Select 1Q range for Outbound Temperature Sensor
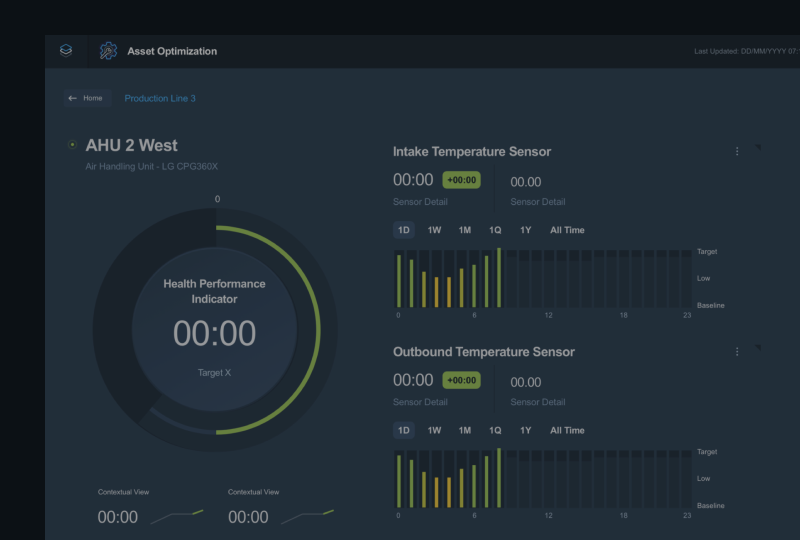The height and width of the screenshot is (540, 800). pyautogui.click(x=495, y=430)
